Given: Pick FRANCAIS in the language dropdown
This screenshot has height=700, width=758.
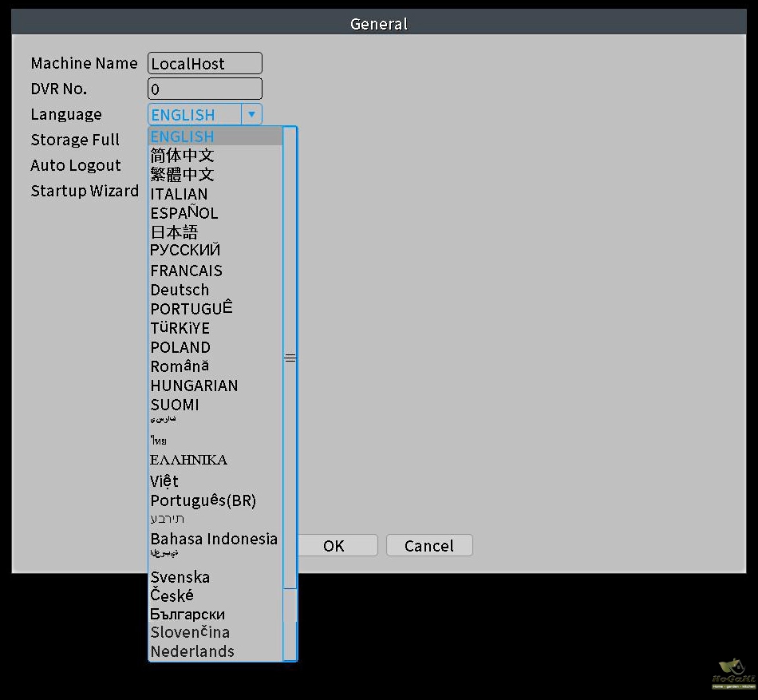Looking at the screenshot, I should coord(187,271).
